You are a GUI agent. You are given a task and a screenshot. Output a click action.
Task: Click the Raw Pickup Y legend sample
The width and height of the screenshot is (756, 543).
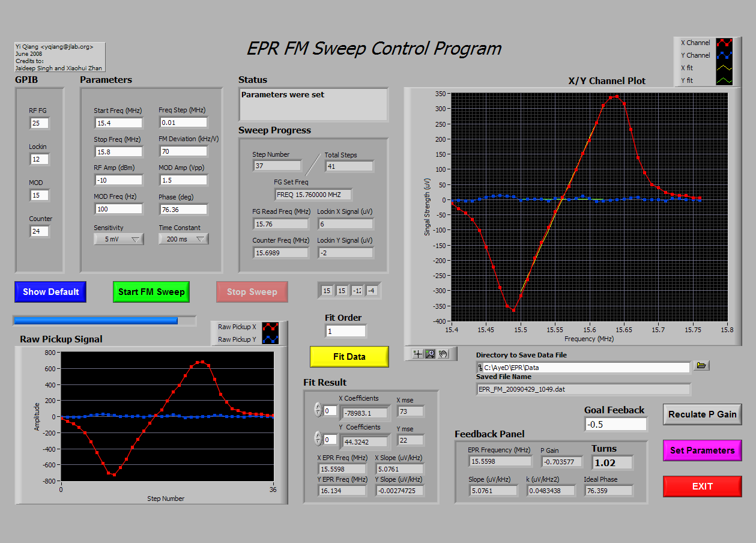270,339
